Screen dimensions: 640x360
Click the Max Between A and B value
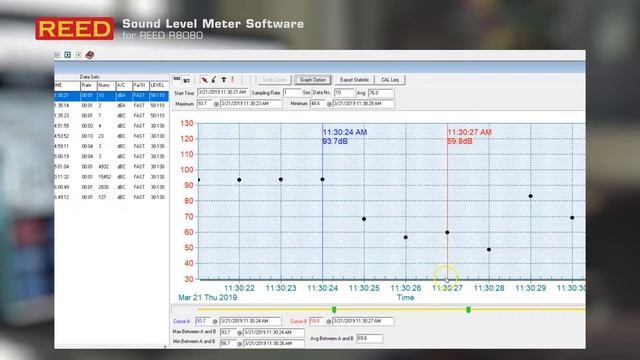228,332
